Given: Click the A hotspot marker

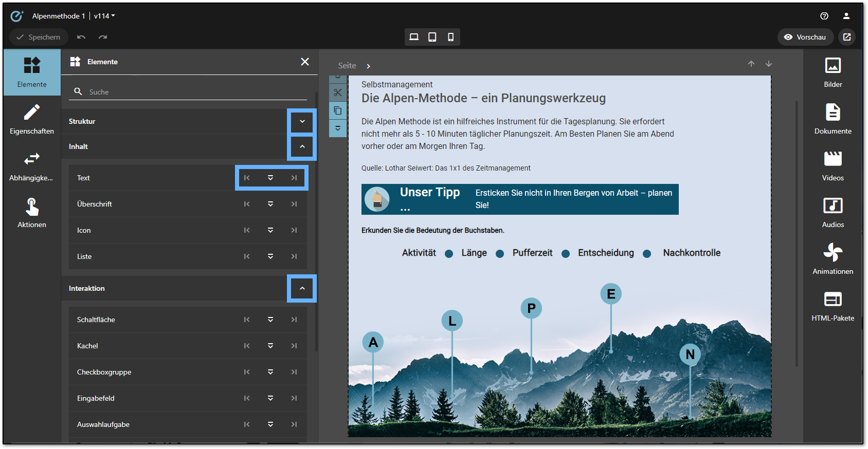Looking at the screenshot, I should 373,342.
